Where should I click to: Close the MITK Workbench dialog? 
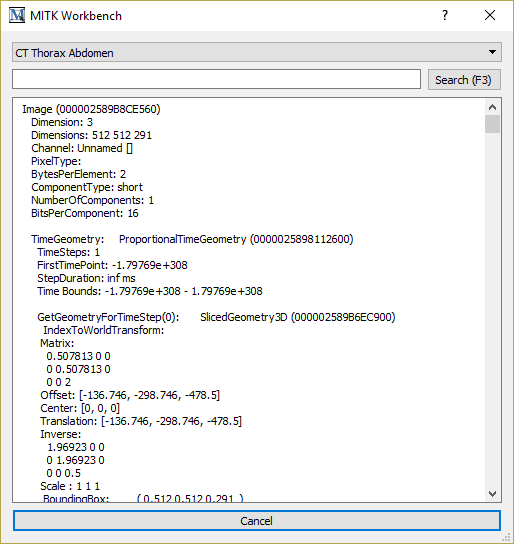click(490, 15)
